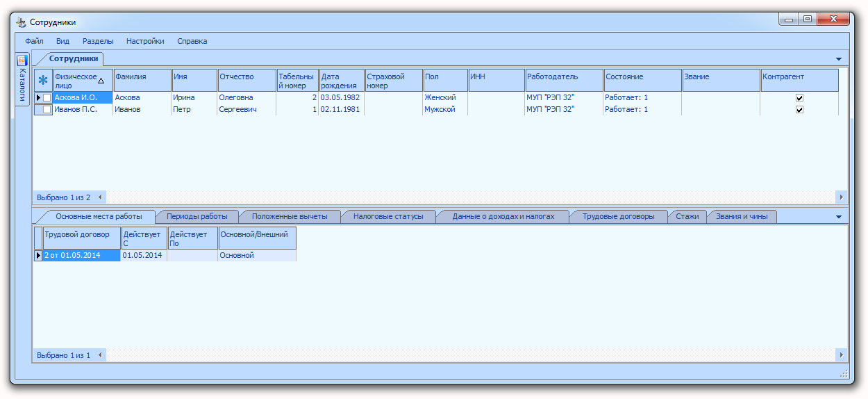Click the Пол column header
This screenshot has width=868, height=399.
(x=445, y=80)
